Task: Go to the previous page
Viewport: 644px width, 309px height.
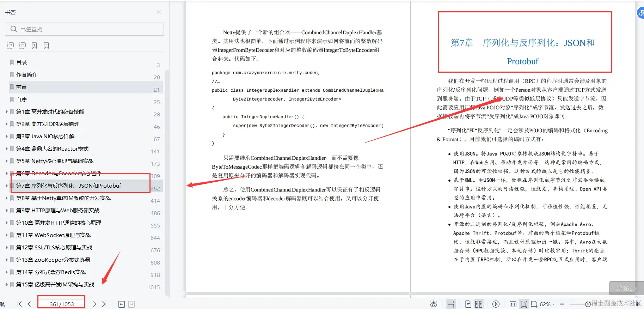Action: point(29,304)
